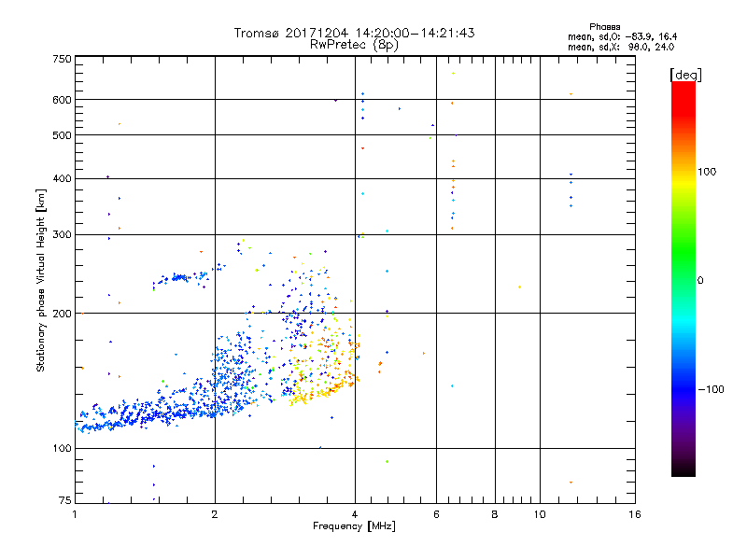Select 'mean, sd,X: 98.0, 24.0' text
This screenshot has height=560, width=747.
621,47
